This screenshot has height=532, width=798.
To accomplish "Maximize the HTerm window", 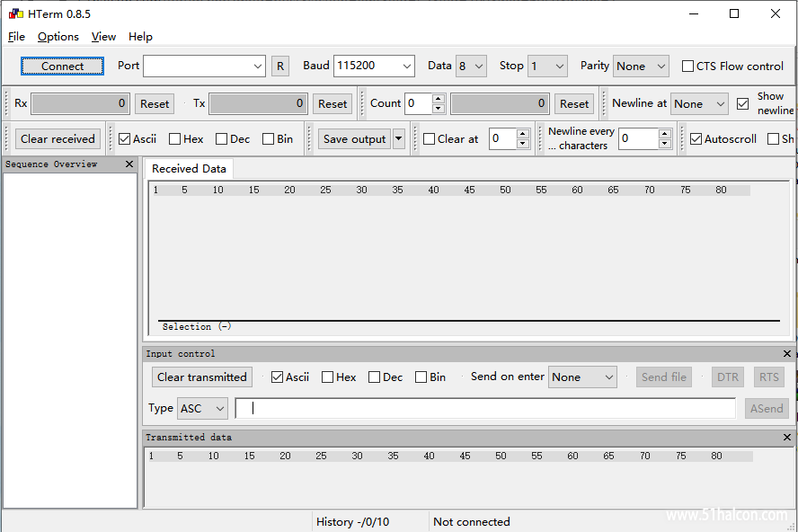I will click(734, 13).
